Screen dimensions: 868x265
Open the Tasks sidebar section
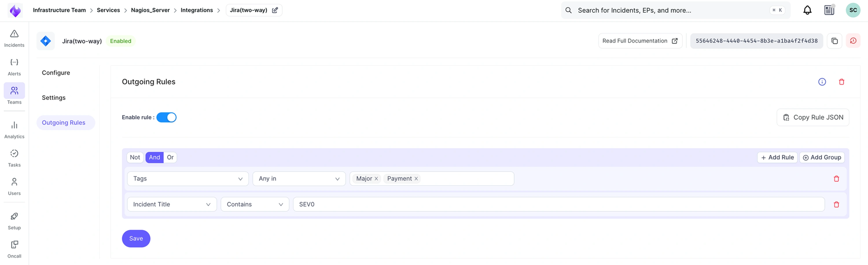(14, 158)
